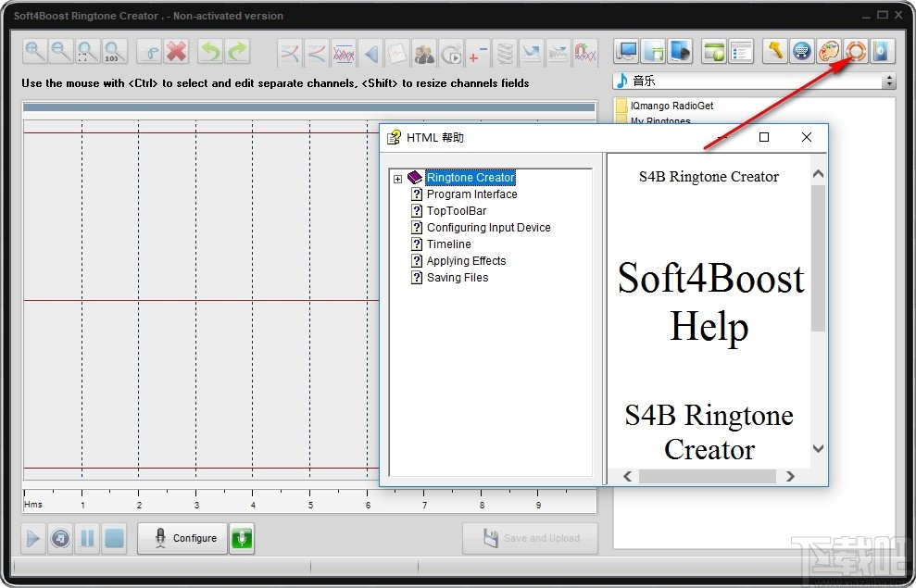916x588 pixels.
Task: Toggle the green microphone recording button
Action: pyautogui.click(x=242, y=538)
